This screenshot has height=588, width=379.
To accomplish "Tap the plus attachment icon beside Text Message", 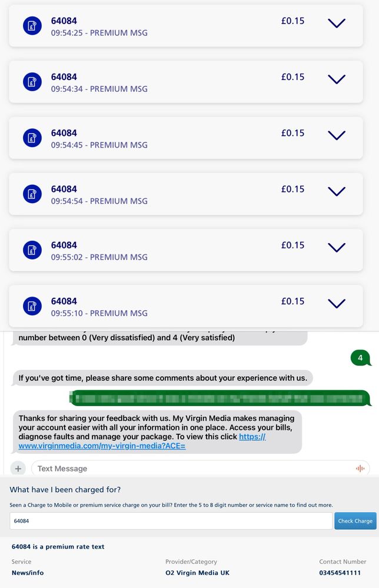I will coord(18,469).
